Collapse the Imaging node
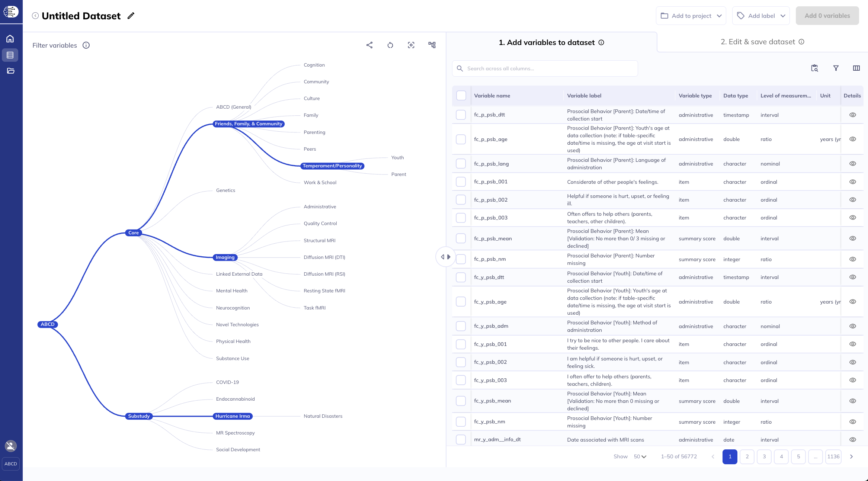This screenshot has width=868, height=481. tap(225, 257)
